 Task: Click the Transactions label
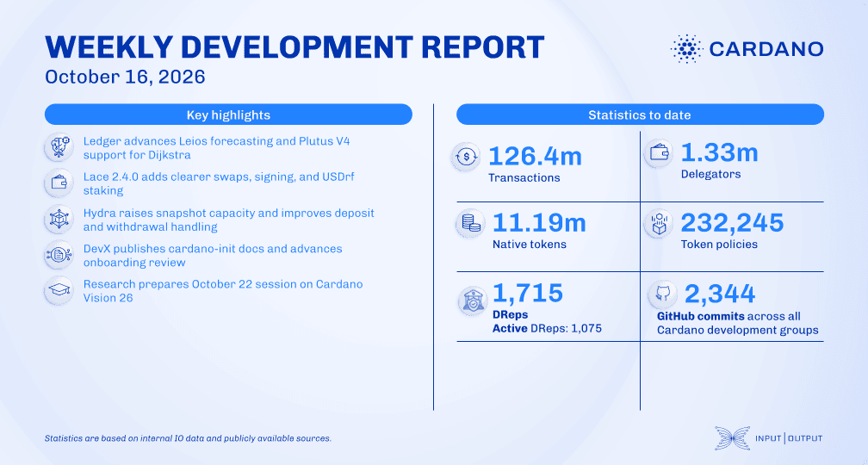[524, 177]
